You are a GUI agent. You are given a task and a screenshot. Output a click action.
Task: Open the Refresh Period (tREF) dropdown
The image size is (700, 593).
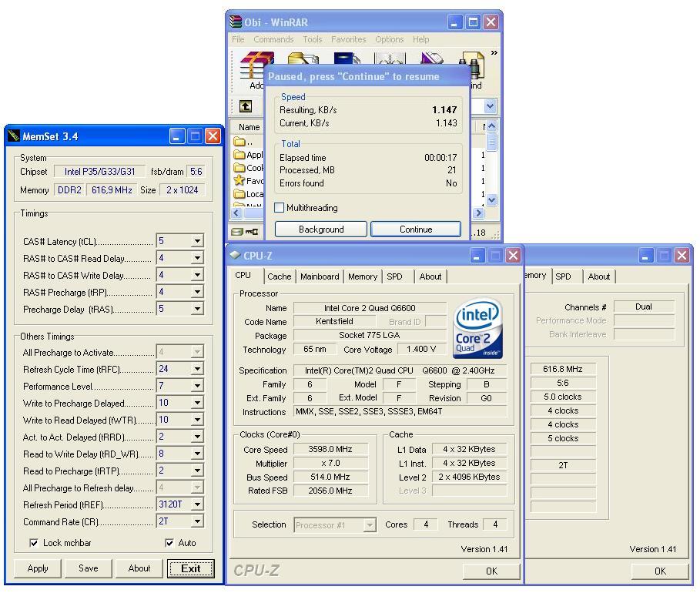coord(197,504)
